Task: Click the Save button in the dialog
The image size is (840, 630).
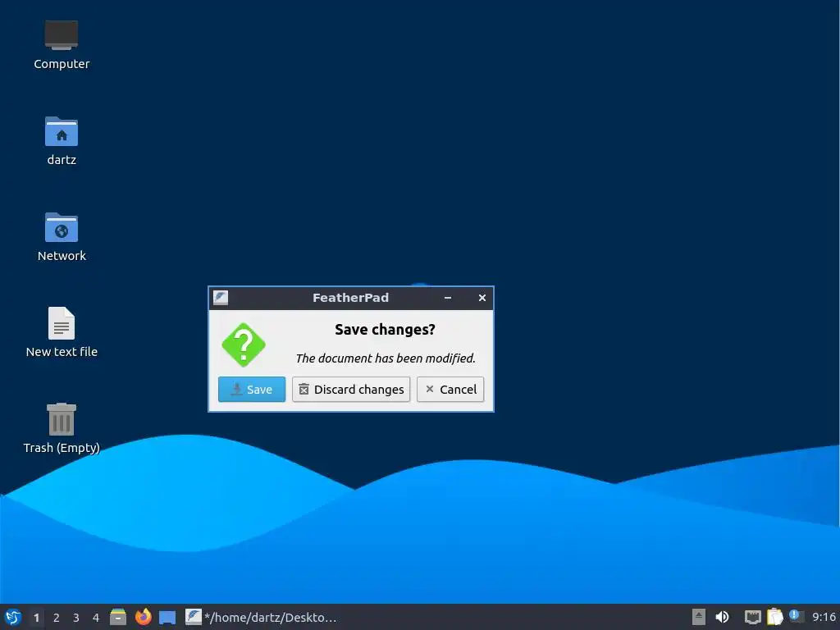Action: (251, 390)
